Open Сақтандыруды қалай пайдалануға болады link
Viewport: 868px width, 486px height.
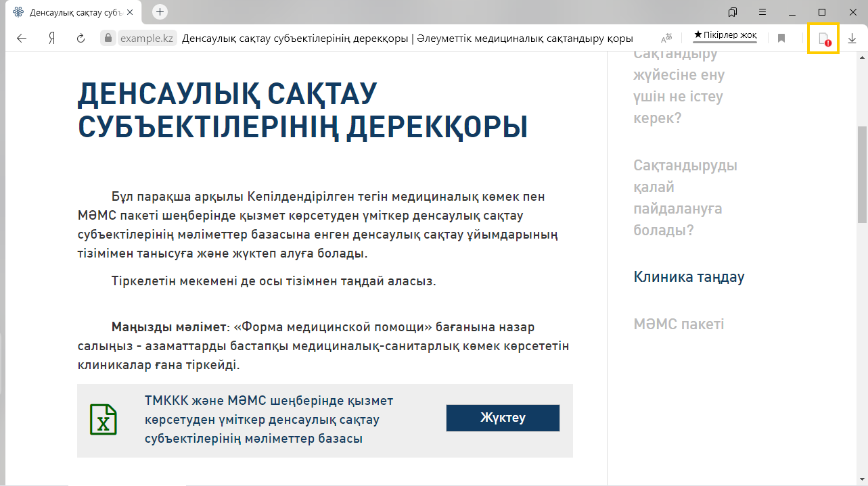pos(685,197)
